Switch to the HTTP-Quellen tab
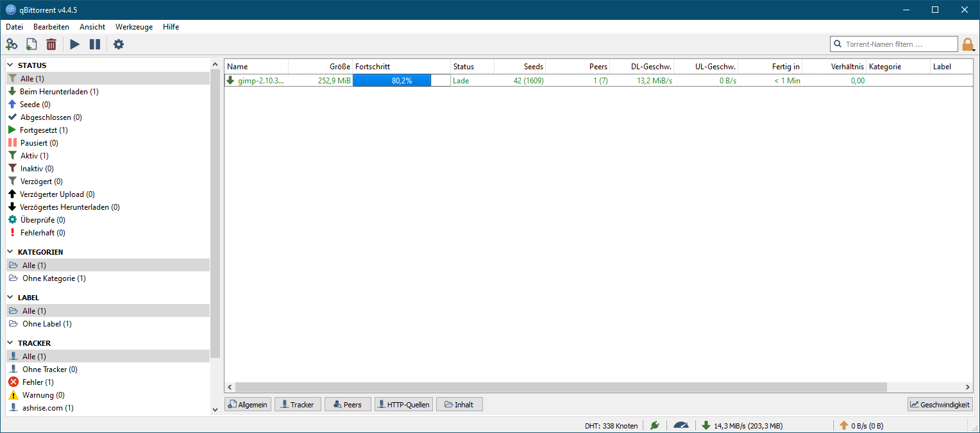This screenshot has height=433, width=980. [x=403, y=405]
